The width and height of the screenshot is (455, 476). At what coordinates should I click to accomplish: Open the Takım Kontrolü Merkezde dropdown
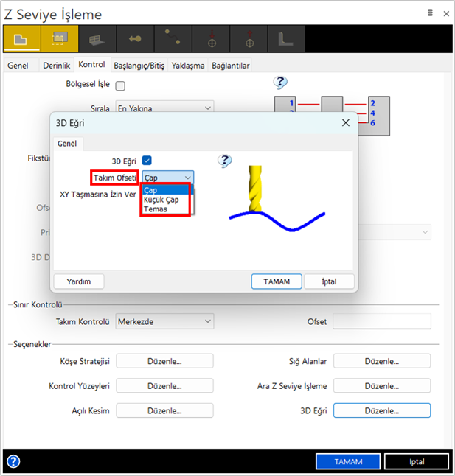[164, 321]
